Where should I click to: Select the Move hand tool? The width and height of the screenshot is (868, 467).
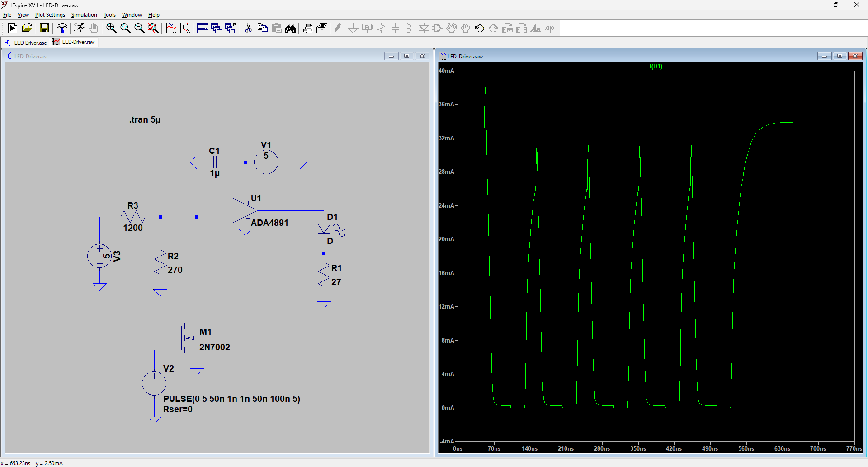[452, 28]
